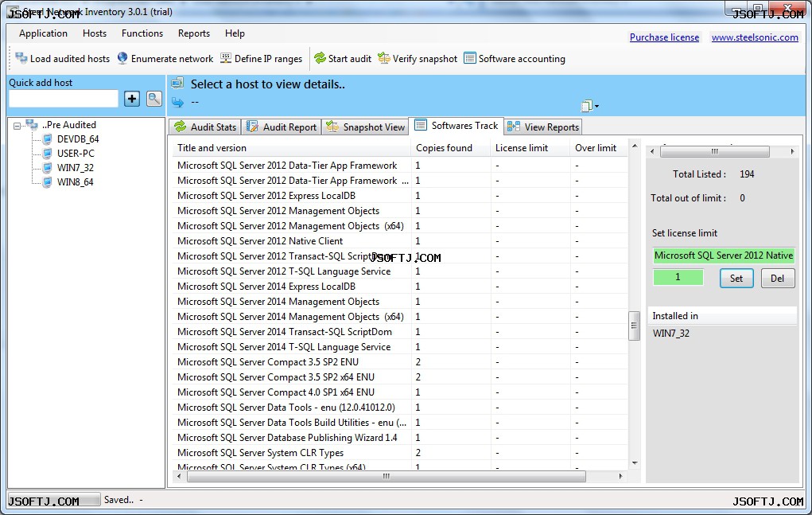
Task: Click the Load audited hosts toolbar icon
Action: tap(21, 58)
